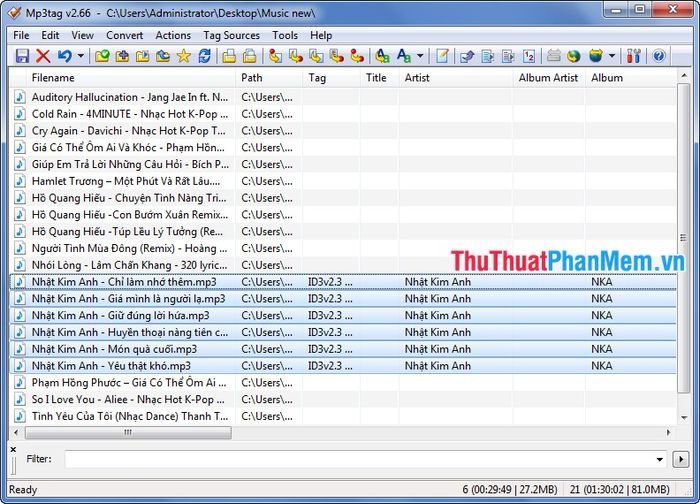Select 'Nhật Kim Anh - Yêu thật khó.mp3'
The height and width of the screenshot is (504, 700).
343,366
